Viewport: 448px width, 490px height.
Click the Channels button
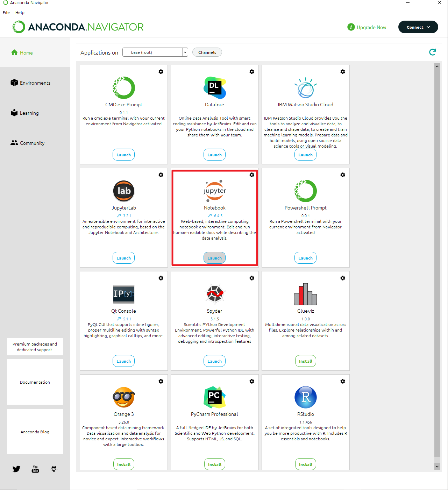[x=207, y=52]
